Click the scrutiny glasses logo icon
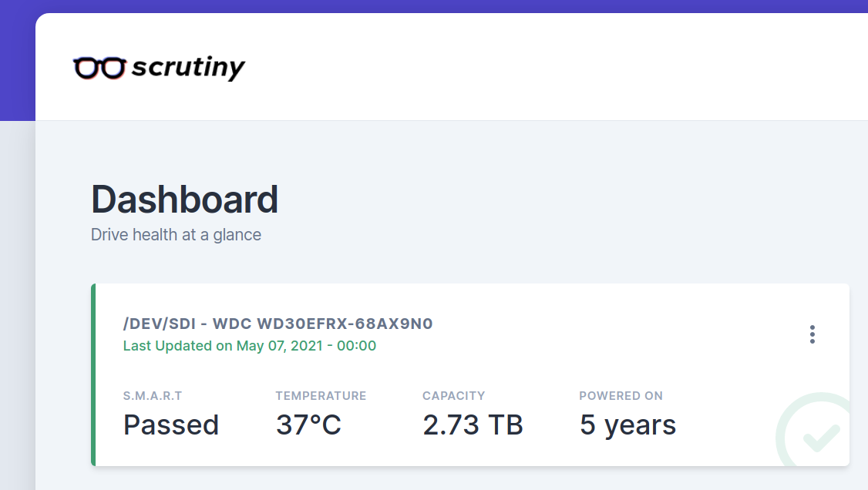Image resolution: width=868 pixels, height=490 pixels. click(99, 69)
